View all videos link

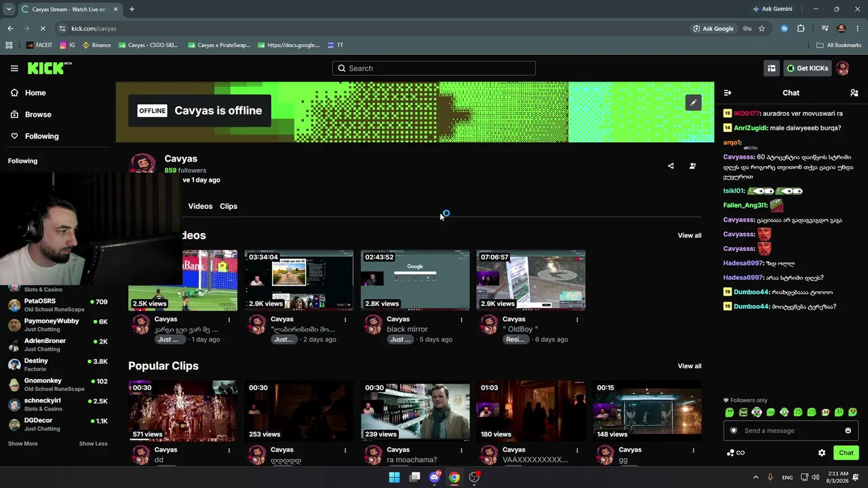[690, 235]
